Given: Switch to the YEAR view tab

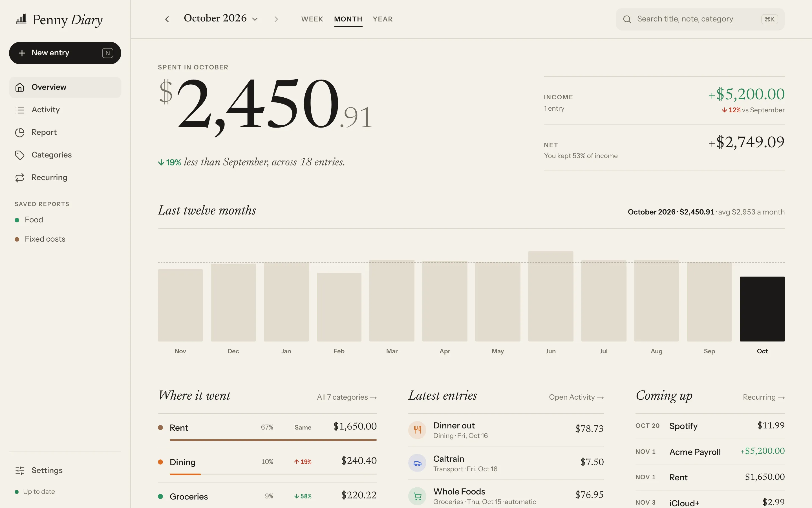Looking at the screenshot, I should [383, 19].
